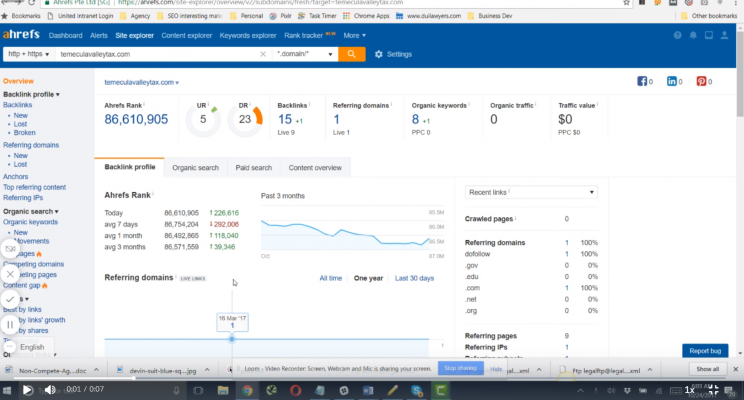Click the Facebook share count icon
This screenshot has width=744, height=400.
[x=643, y=82]
